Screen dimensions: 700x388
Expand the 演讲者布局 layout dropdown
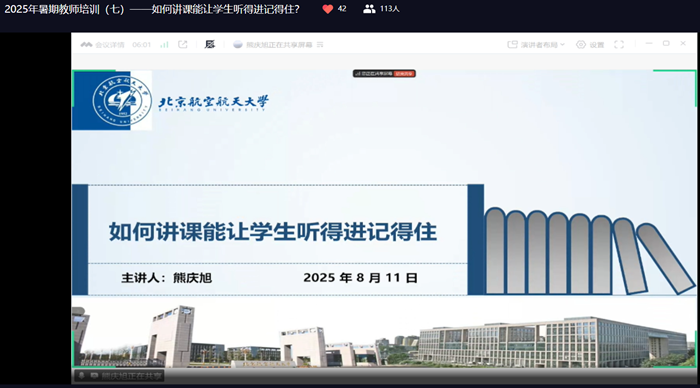click(x=536, y=45)
